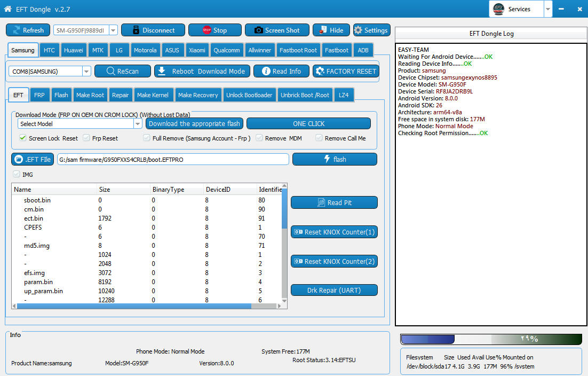This screenshot has height=376, width=588.
Task: Click the Size column header
Action: coord(123,190)
